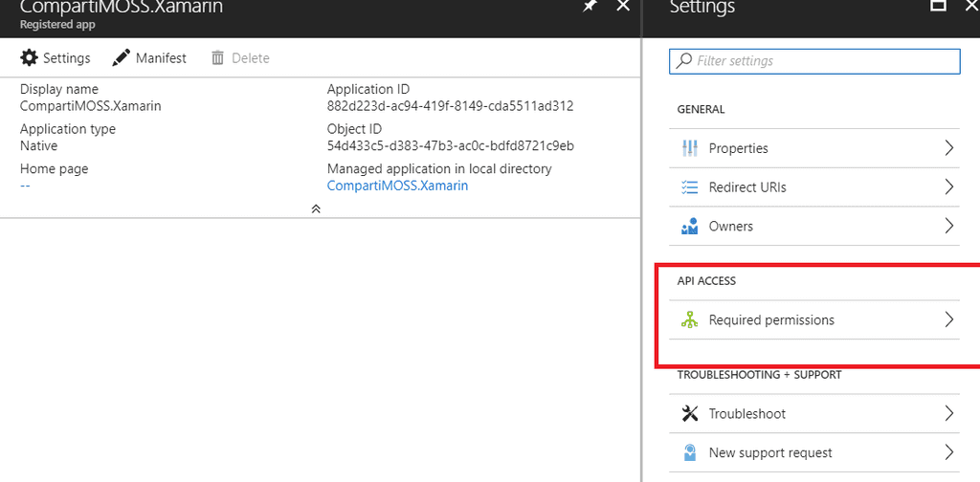Click the Properties bars icon
Viewport: 980px width, 482px height.
[x=689, y=148]
